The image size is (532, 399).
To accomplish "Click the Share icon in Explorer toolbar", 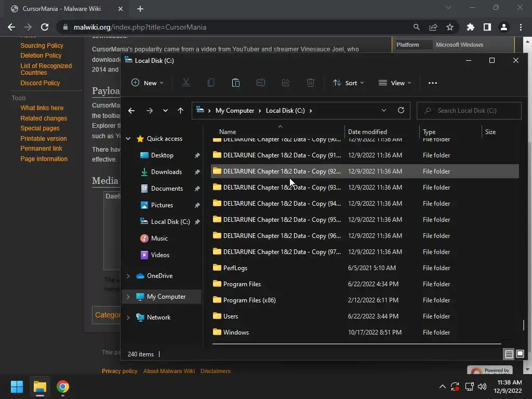I will 286,83.
